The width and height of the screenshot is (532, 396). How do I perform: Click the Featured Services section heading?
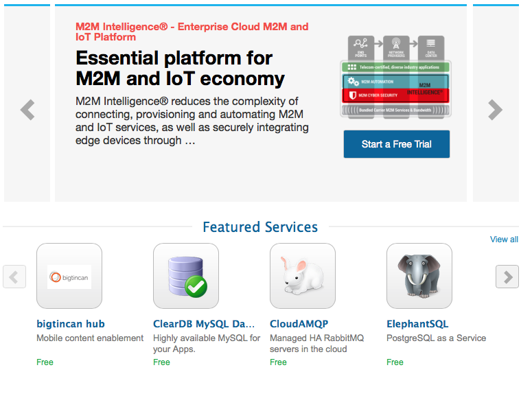[x=260, y=227]
